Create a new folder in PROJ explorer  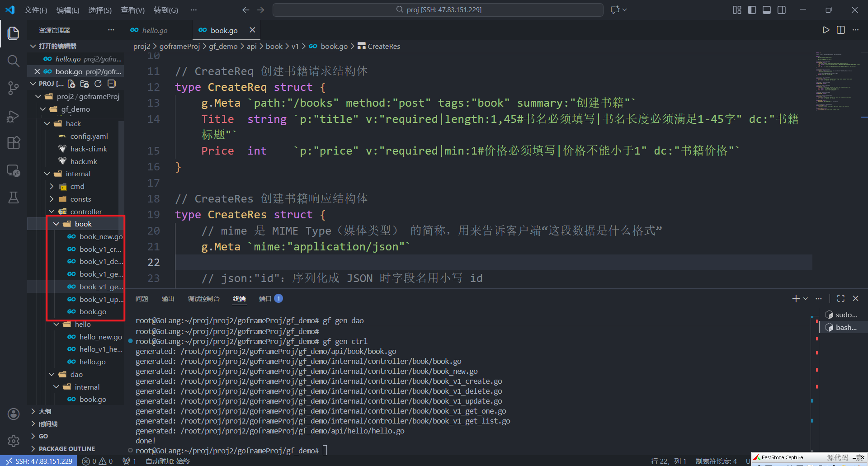(85, 84)
